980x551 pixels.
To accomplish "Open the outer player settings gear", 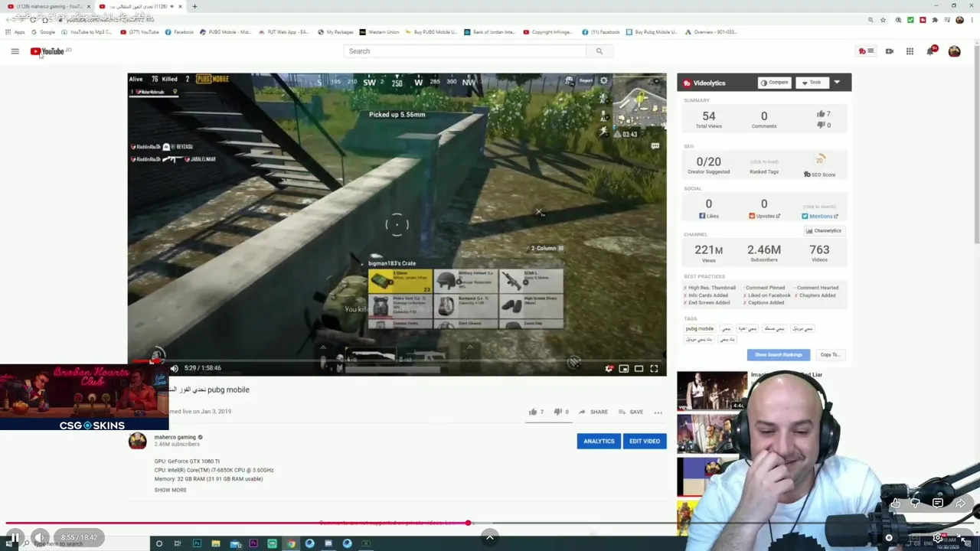I will click(x=937, y=538).
